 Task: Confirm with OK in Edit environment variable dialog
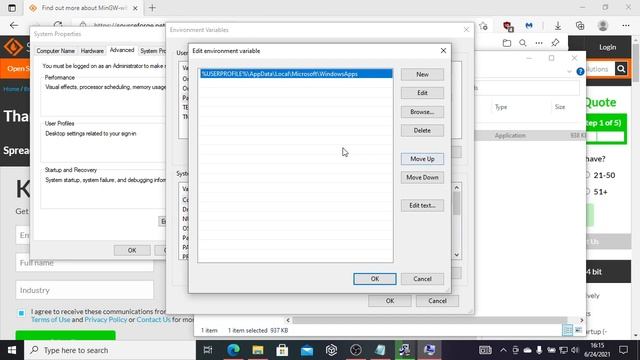point(375,279)
